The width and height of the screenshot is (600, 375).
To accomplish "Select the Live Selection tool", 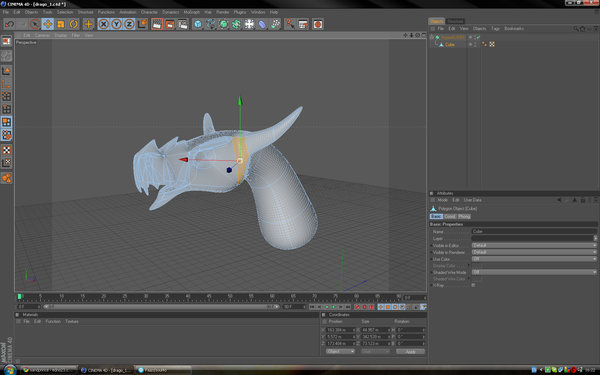I will coord(35,24).
